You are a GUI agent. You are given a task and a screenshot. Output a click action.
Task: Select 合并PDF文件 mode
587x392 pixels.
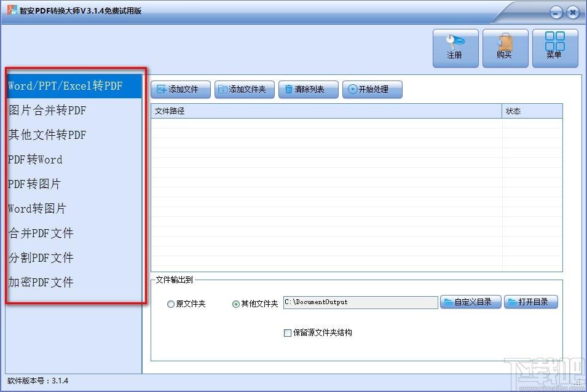[74, 233]
